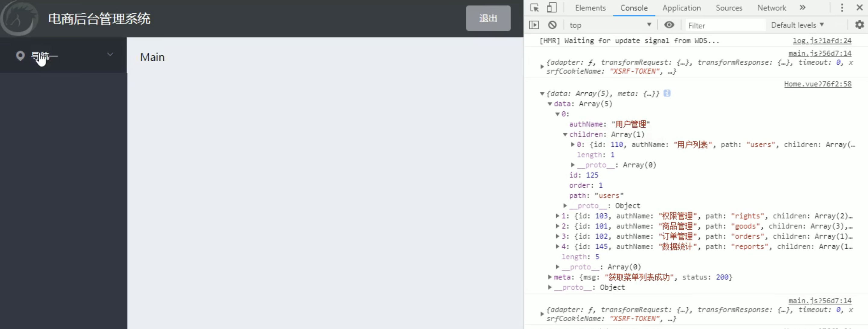Click the inspect element picker icon
The image size is (868, 329).
point(534,8)
